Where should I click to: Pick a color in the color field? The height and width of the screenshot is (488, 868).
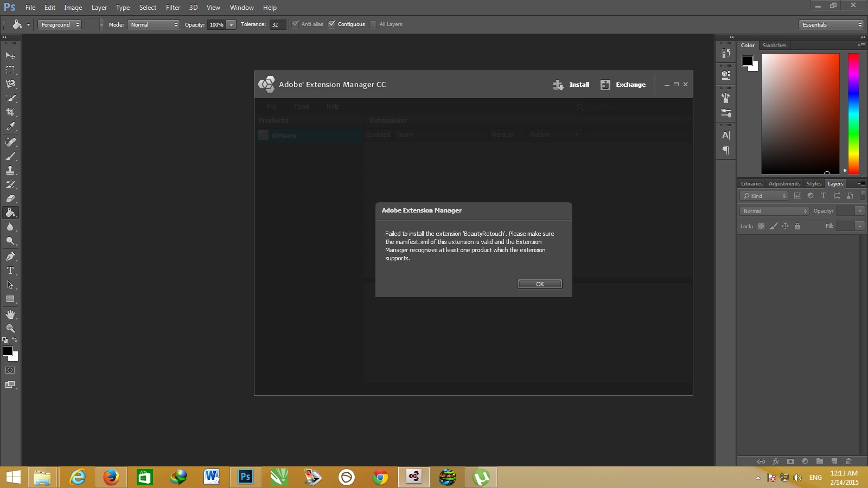[x=800, y=113]
